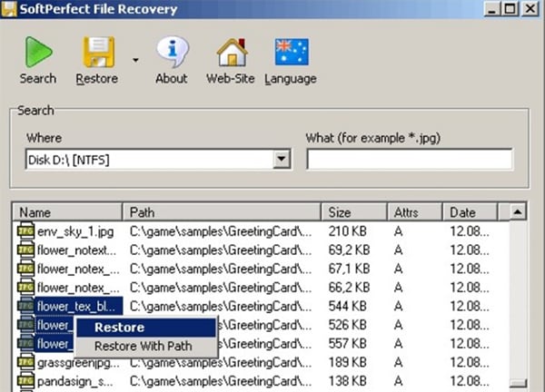Click the file icon of the 66,2 KB row
545x392 pixels.
(x=25, y=287)
